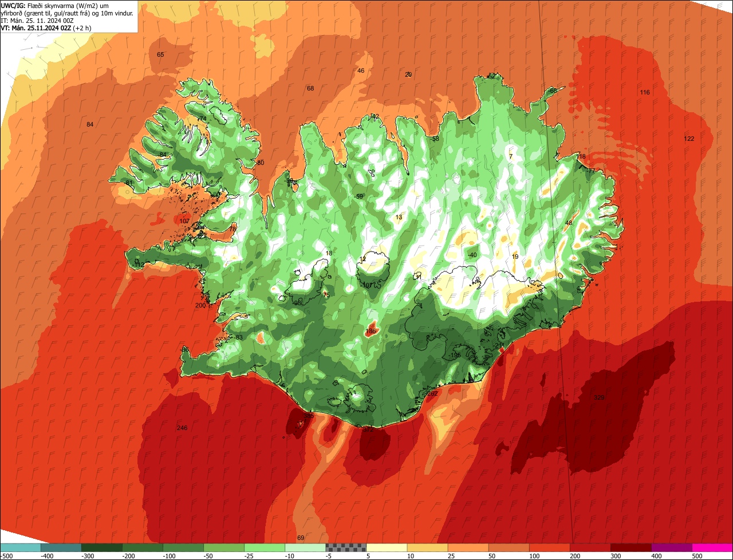Click the yellow-orange 10 to 25 legend swatch
The height and width of the screenshot is (560, 733).
[x=427, y=547]
